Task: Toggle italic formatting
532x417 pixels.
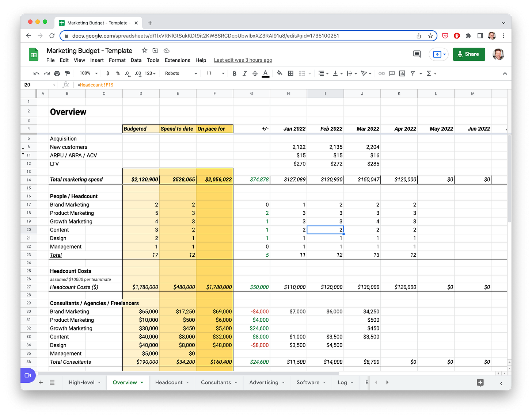Action: (244, 73)
